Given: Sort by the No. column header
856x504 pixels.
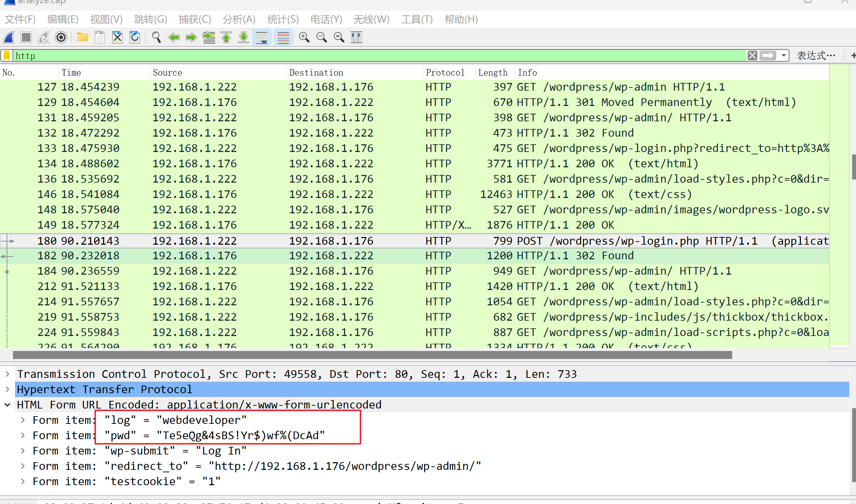Looking at the screenshot, I should [x=29, y=72].
